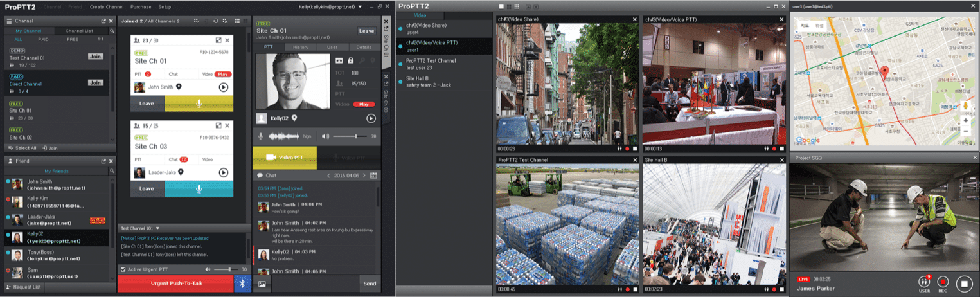Start REC in Project SGQ video
The image size is (980, 297).
[x=943, y=282]
